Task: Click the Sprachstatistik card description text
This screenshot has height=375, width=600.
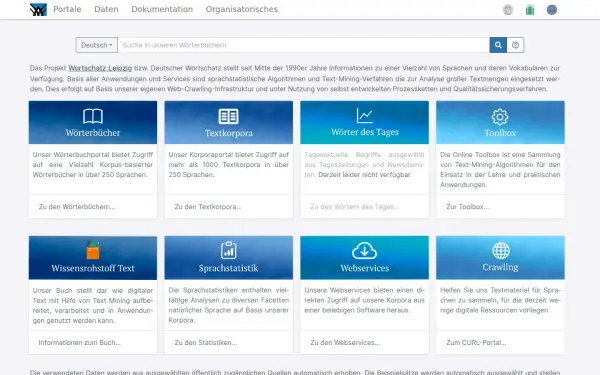Action: tap(228, 305)
